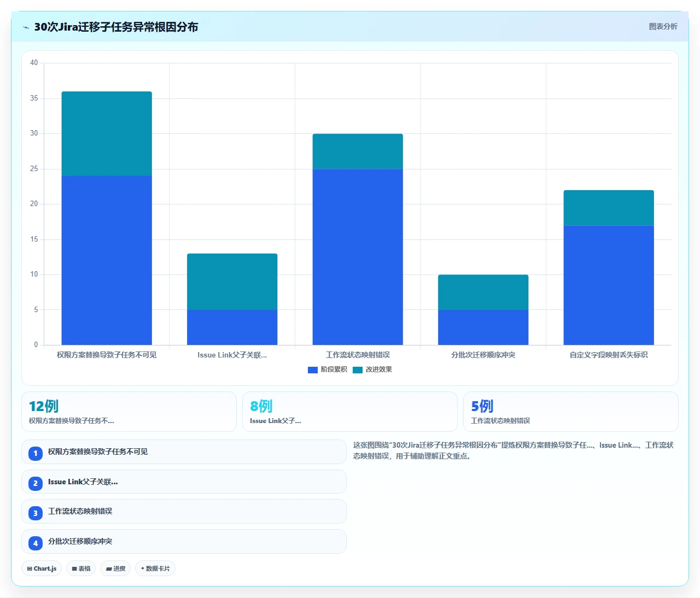Click the summary paragraph starting 这张图围绕
Image resolution: width=700 pixels, height=598 pixels.
coord(513,450)
